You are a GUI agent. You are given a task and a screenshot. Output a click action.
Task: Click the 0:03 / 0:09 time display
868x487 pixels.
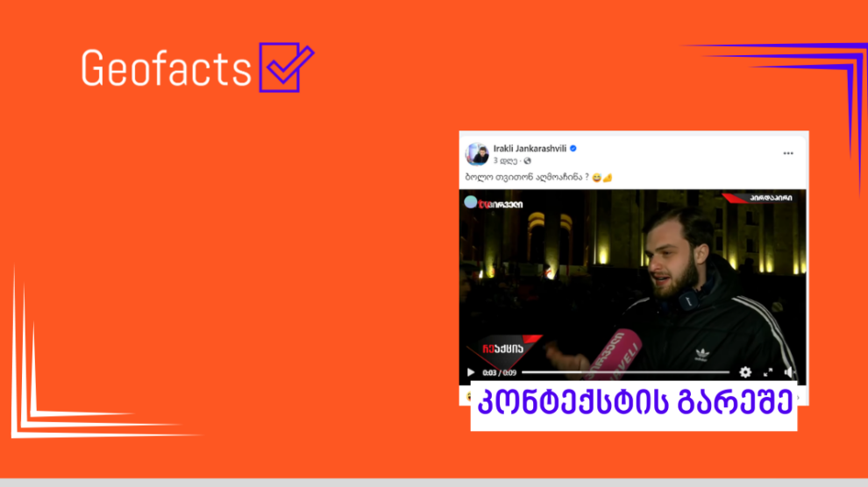[500, 372]
